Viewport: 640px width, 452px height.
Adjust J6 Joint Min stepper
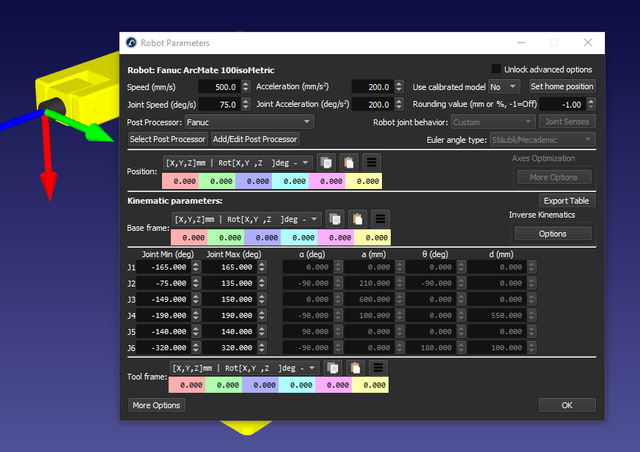[x=196, y=347]
